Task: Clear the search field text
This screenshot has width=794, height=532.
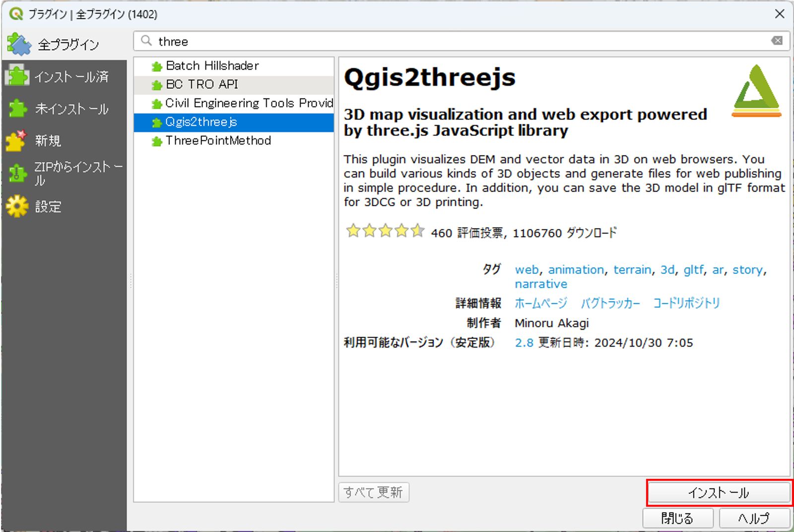Action: (777, 41)
